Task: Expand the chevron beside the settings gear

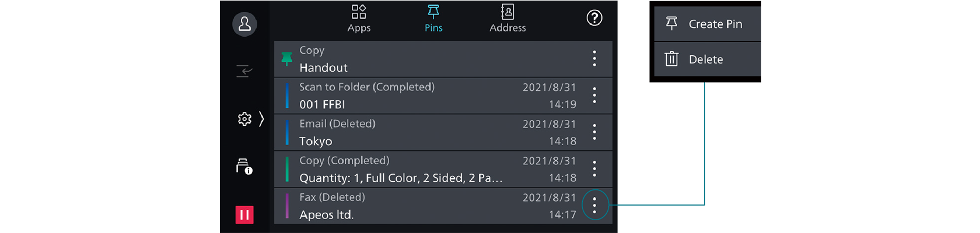Action: (261, 119)
